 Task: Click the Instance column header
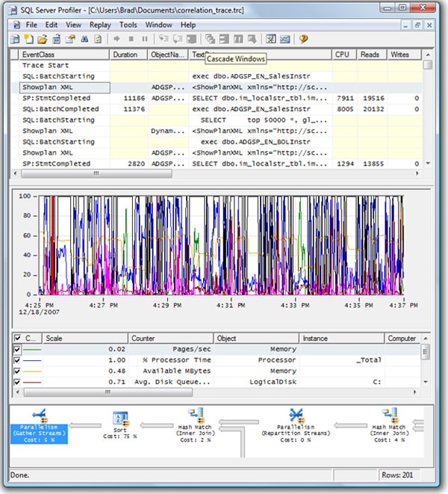[341, 339]
